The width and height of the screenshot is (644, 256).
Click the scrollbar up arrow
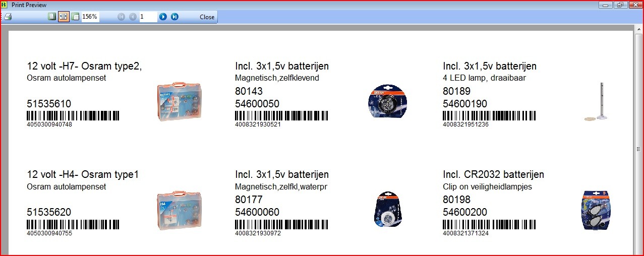coord(639,28)
